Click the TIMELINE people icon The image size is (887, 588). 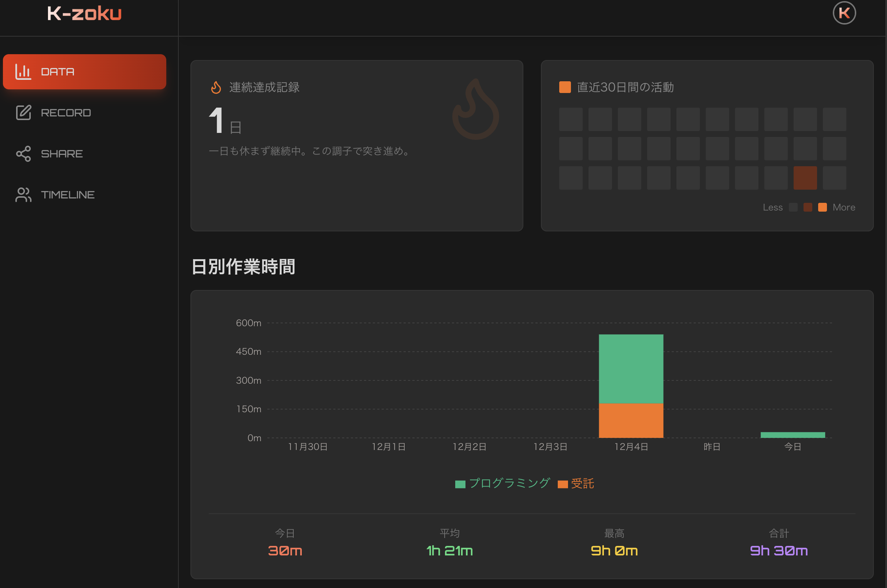[23, 195]
